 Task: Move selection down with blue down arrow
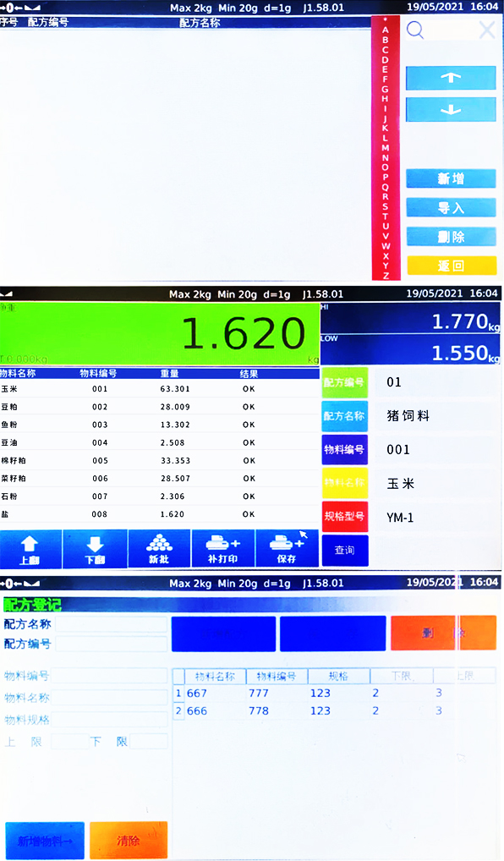[451, 110]
